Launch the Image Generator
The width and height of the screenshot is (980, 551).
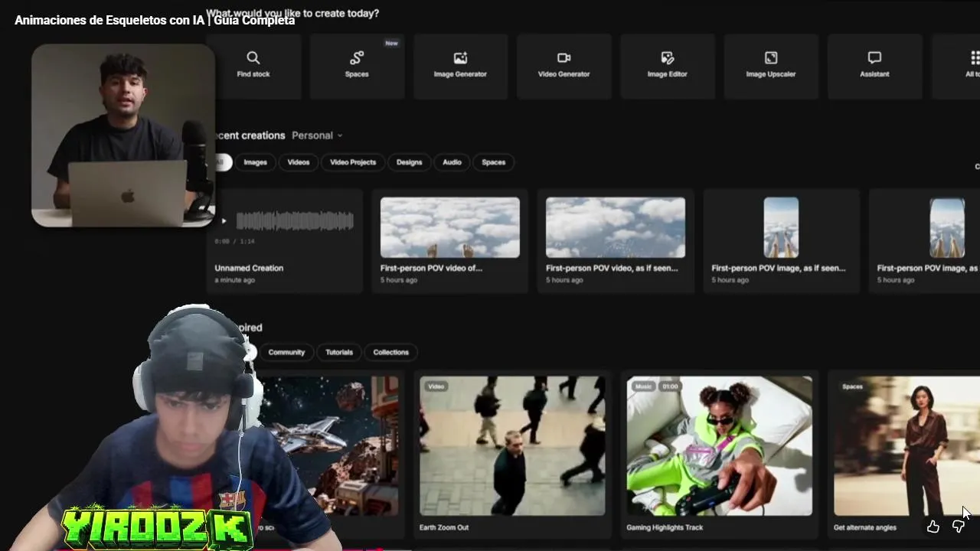coord(460,66)
